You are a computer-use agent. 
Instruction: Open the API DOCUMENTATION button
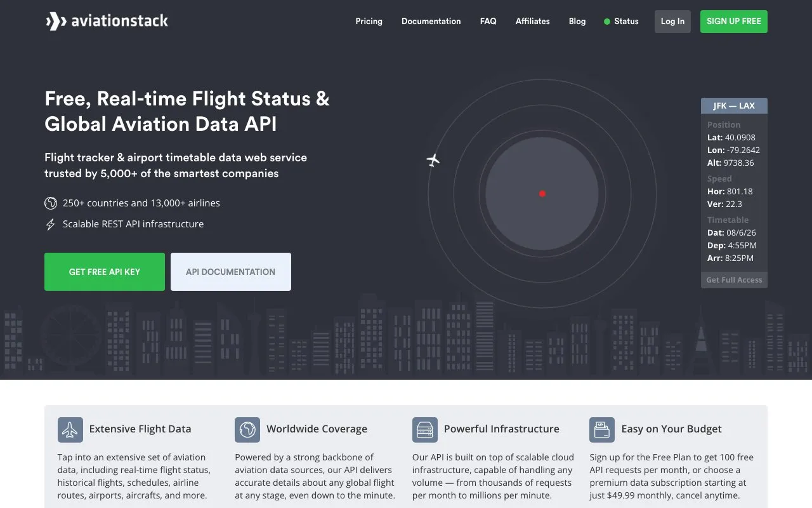[x=231, y=272]
